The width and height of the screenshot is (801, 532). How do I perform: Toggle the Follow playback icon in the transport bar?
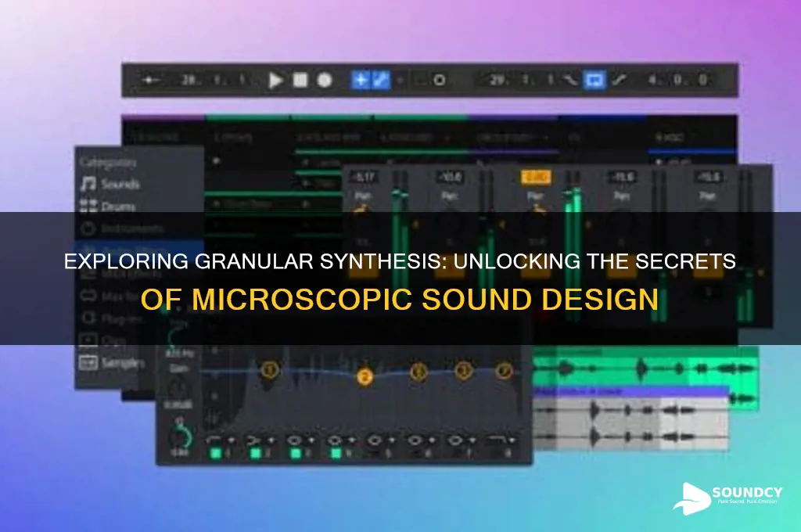tap(150, 81)
